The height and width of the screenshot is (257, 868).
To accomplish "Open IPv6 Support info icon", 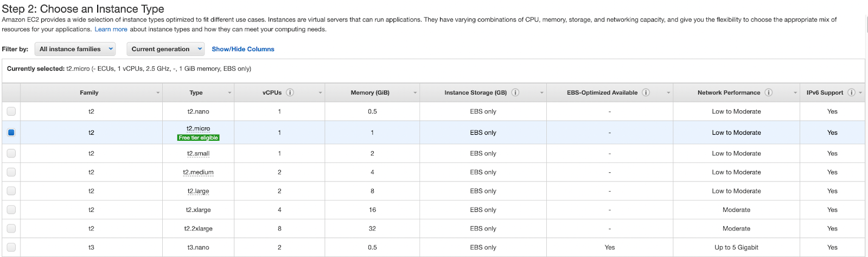I will [852, 92].
